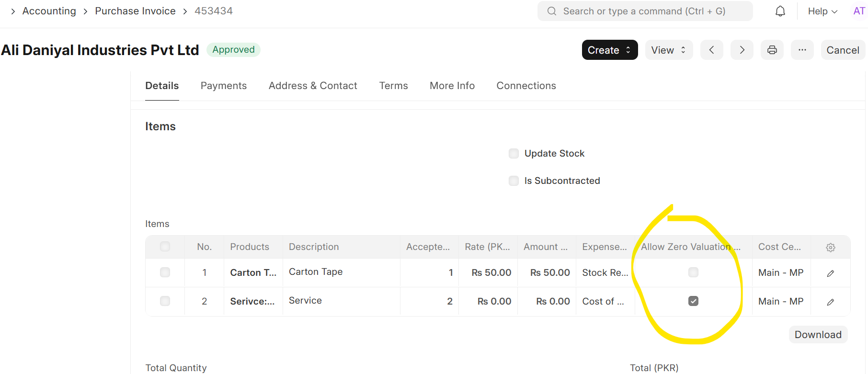
Task: Go to Accounting breadcrumb
Action: [49, 11]
